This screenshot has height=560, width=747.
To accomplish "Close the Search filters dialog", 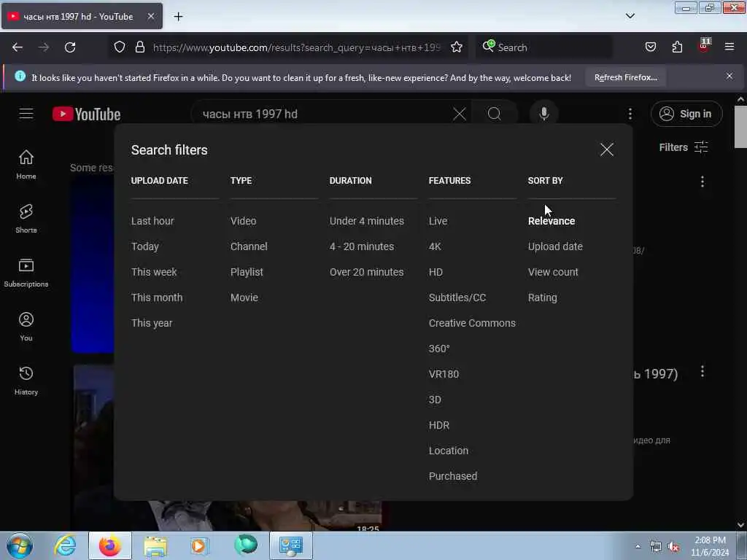I will click(606, 149).
